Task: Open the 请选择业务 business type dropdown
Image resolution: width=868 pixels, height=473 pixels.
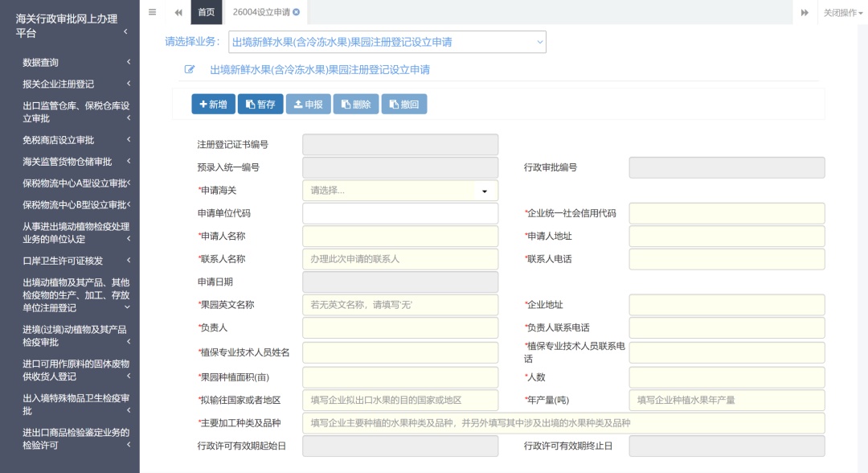Action: coord(387,42)
